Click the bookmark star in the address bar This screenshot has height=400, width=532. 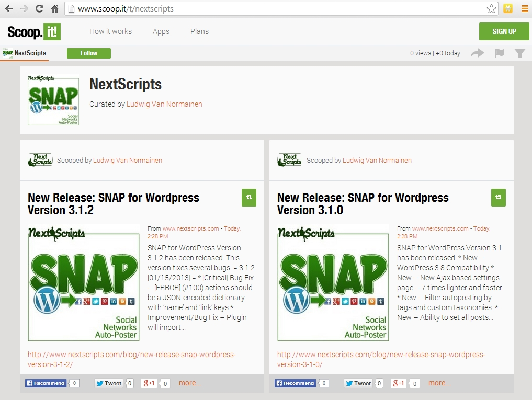(491, 8)
